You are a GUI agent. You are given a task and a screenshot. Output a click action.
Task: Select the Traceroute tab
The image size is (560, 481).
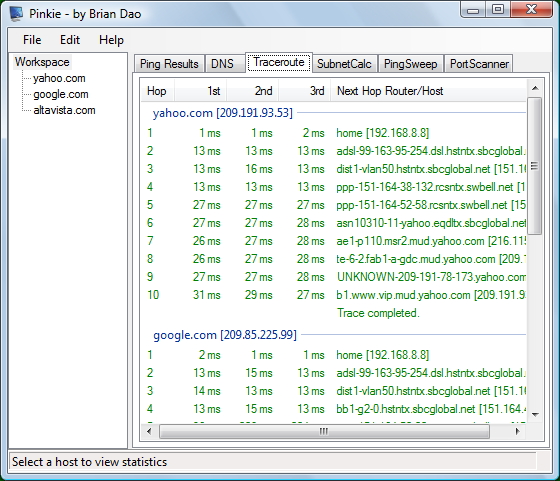279,62
